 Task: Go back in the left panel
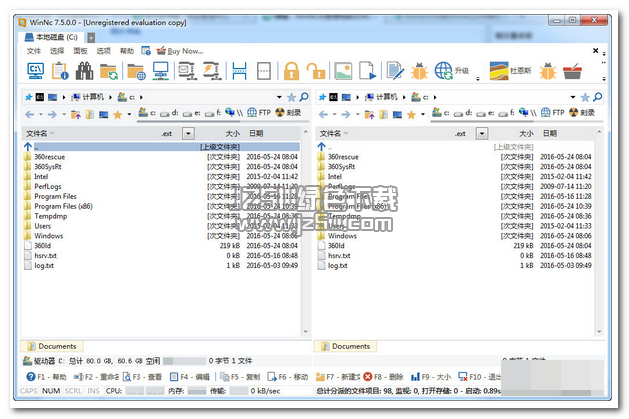(30, 115)
